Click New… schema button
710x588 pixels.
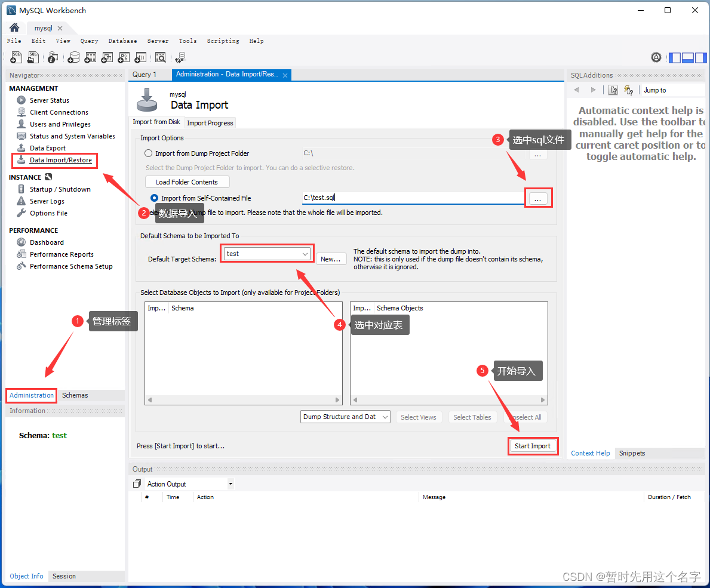tap(331, 259)
